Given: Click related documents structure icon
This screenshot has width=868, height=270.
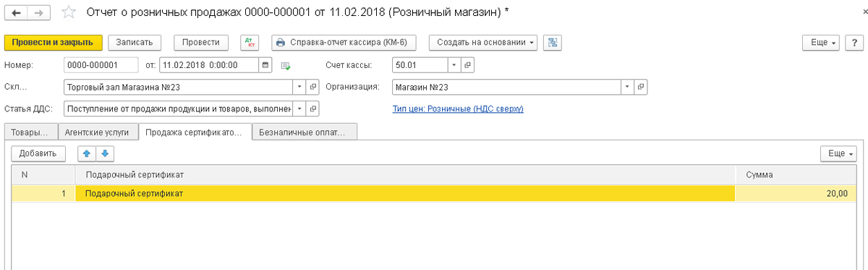Looking at the screenshot, I should point(552,43).
